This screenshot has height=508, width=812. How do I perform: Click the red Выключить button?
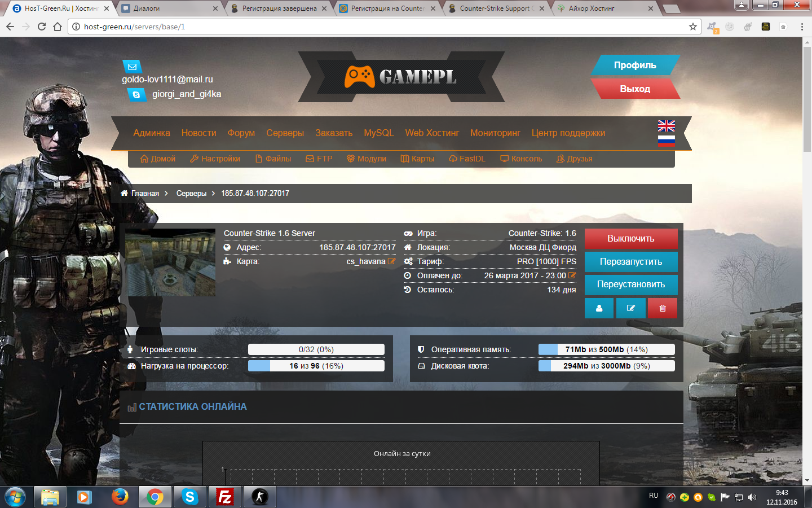tap(631, 239)
